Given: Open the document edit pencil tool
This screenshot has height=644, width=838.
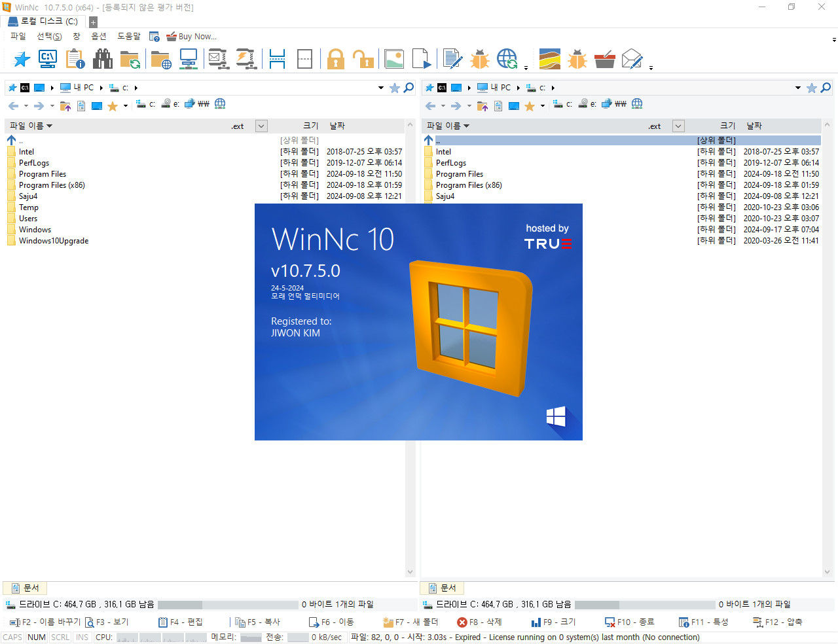Looking at the screenshot, I should click(x=452, y=60).
